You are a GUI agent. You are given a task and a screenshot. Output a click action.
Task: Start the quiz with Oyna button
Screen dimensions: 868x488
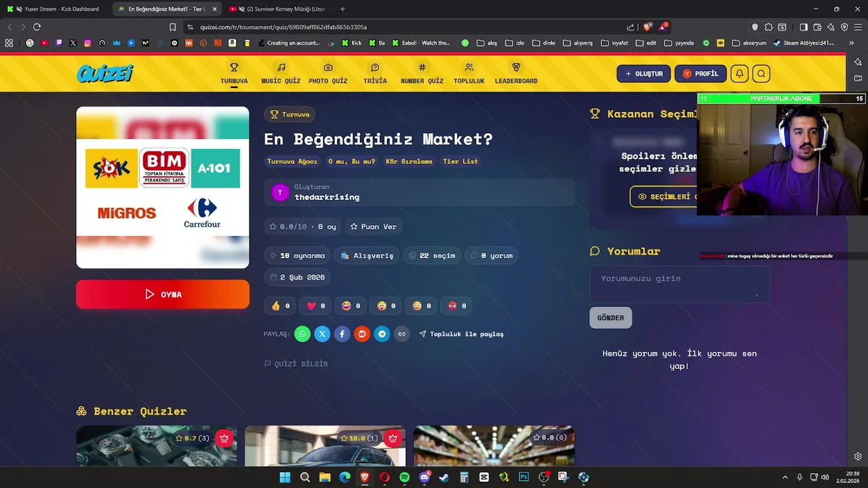[x=163, y=295]
